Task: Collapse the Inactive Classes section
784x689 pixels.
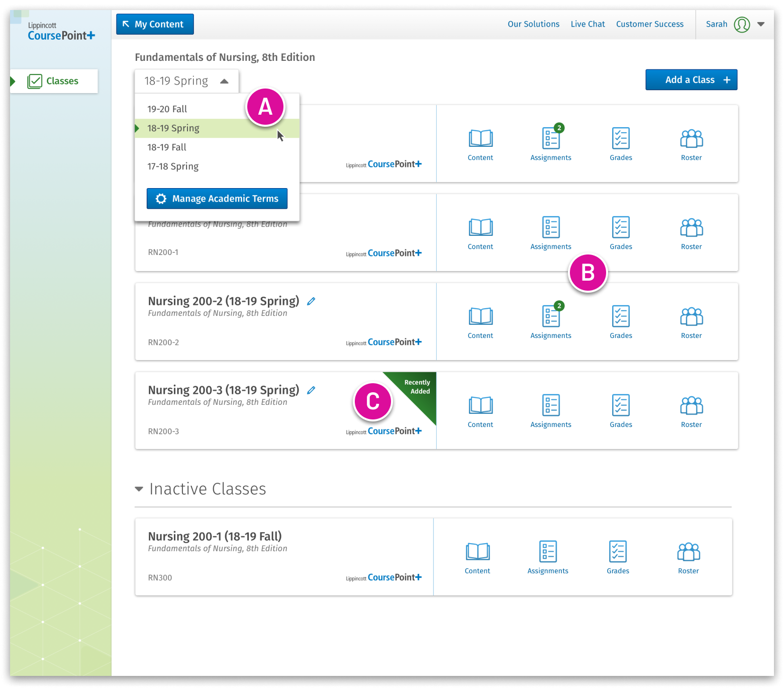Action: (x=139, y=489)
